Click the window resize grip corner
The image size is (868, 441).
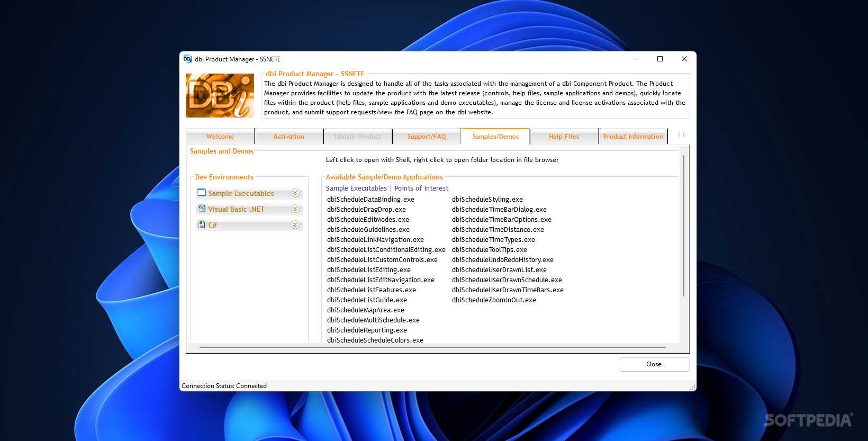click(x=692, y=388)
